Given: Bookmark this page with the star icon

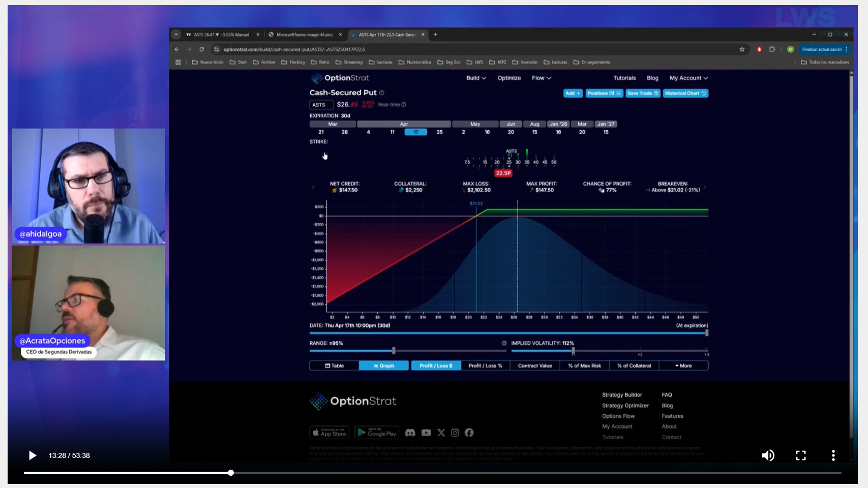Looking at the screenshot, I should pyautogui.click(x=742, y=49).
